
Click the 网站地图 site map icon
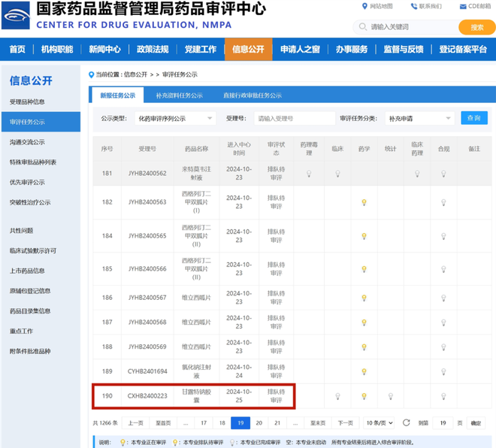pos(364,6)
